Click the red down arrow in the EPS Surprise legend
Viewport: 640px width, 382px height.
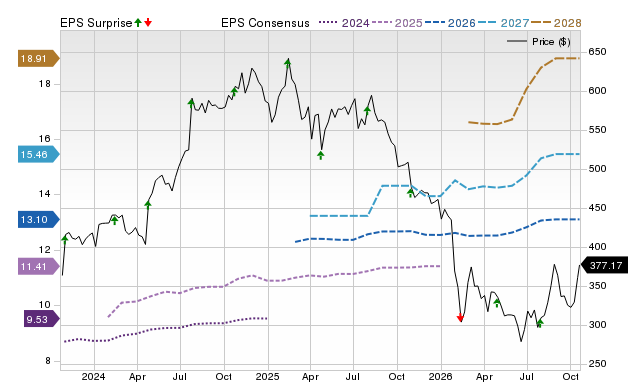pos(148,23)
